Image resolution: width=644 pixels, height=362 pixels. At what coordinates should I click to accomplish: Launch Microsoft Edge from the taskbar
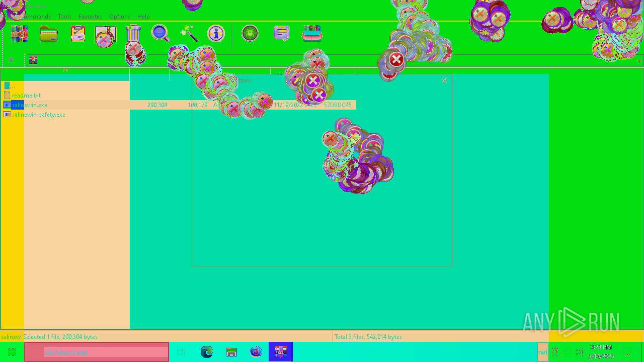(x=207, y=352)
